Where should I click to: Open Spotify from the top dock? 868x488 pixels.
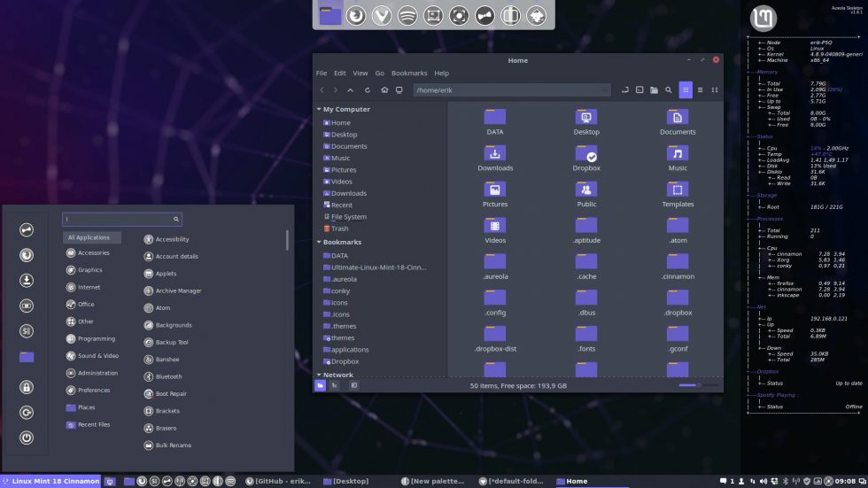pyautogui.click(x=407, y=15)
